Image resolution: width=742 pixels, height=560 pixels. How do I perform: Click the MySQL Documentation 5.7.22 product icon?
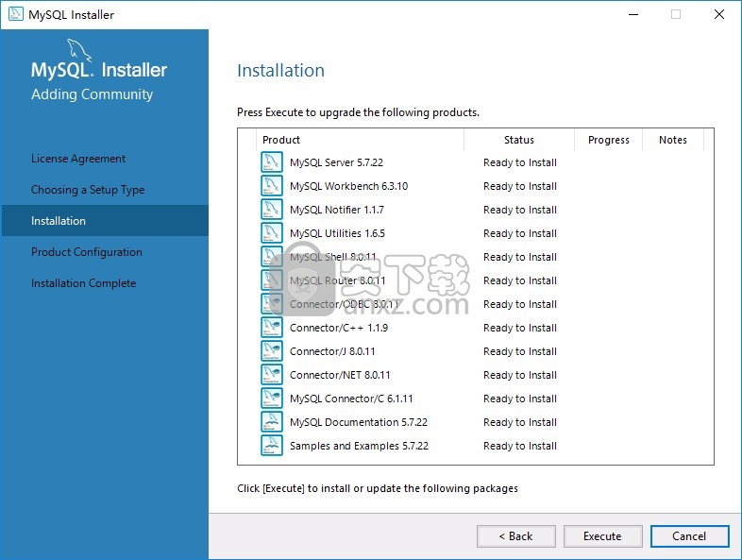click(272, 422)
